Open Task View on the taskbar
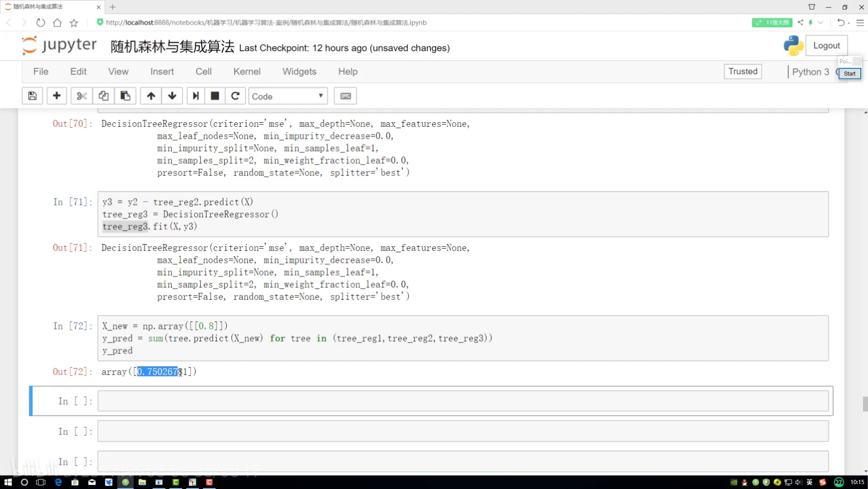The height and width of the screenshot is (489, 868). pos(41,482)
